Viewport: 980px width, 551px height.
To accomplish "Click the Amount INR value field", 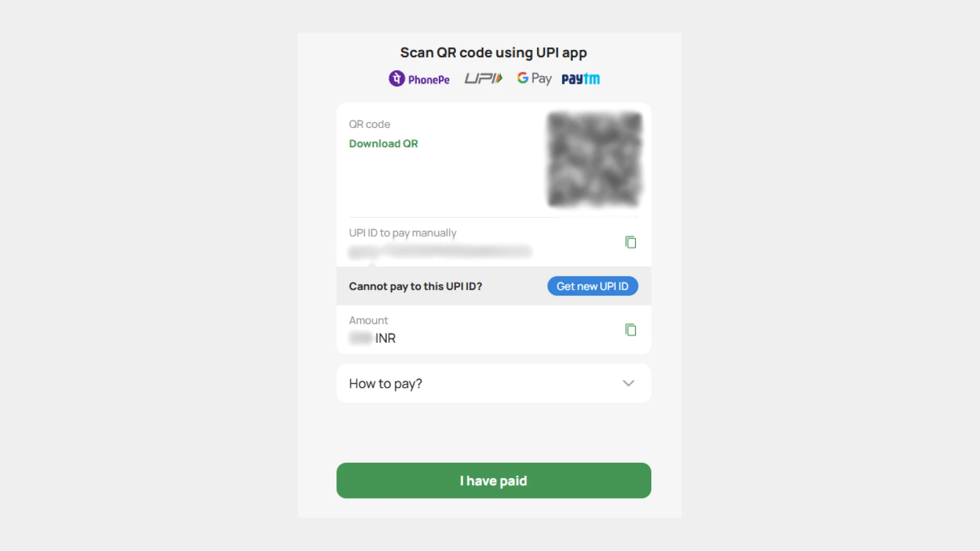I will (372, 338).
